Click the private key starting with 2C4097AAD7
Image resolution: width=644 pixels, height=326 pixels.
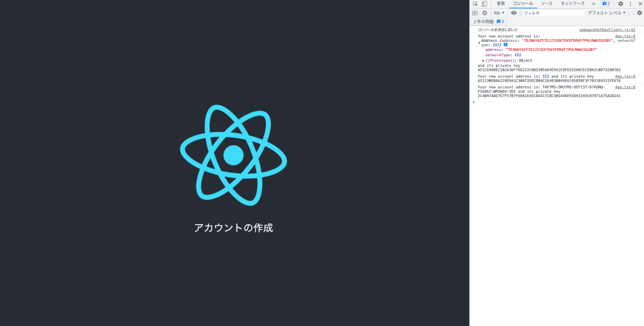[x=549, y=96]
